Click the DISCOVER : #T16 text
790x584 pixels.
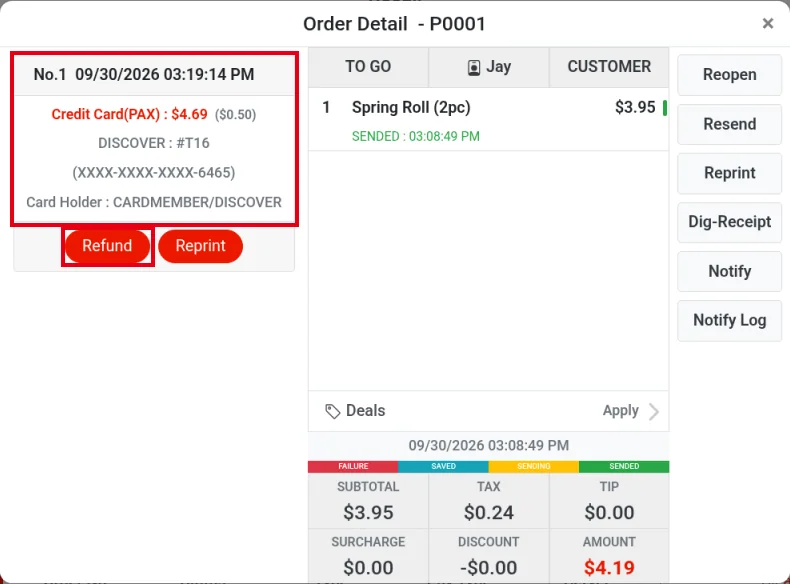pyautogui.click(x=154, y=143)
